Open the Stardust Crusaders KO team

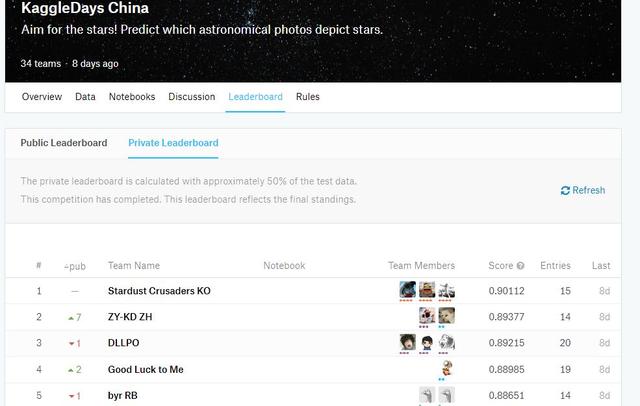(x=159, y=291)
